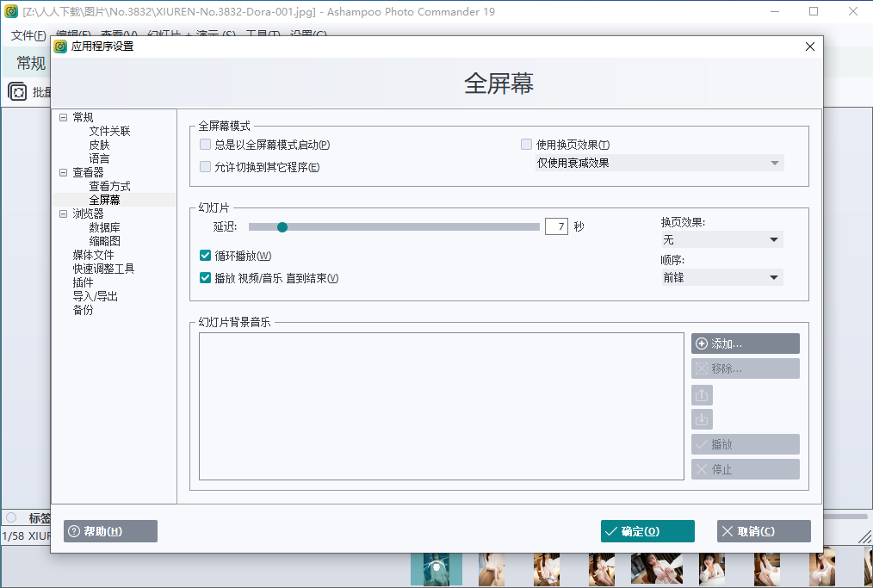This screenshot has height=588, width=873.
Task: Click the move-up arrow icon for music list
Action: [x=701, y=394]
